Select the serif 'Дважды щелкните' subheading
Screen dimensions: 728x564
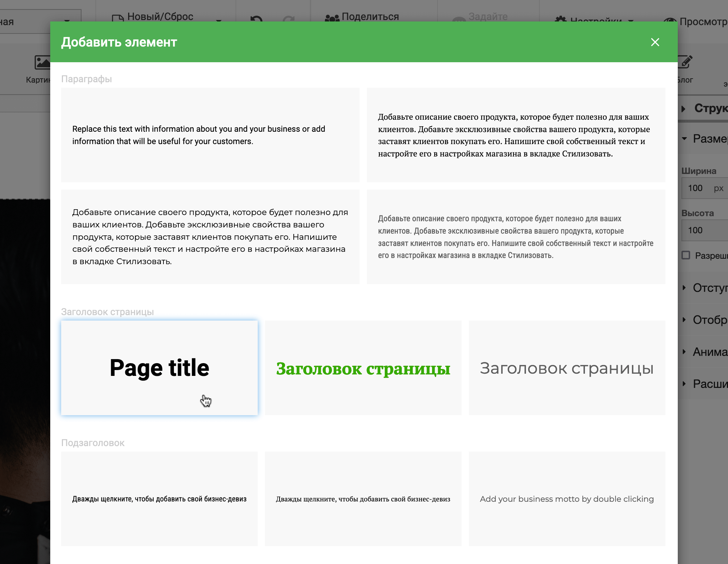click(x=363, y=499)
